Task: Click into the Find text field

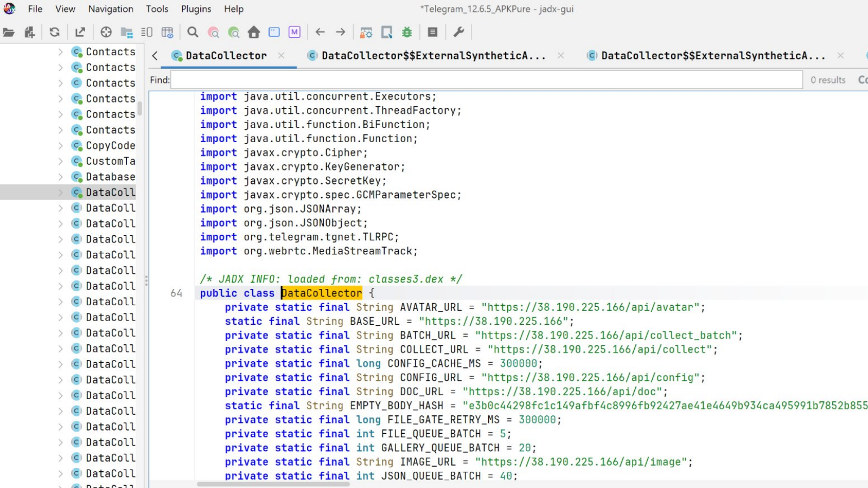Action: [487, 80]
